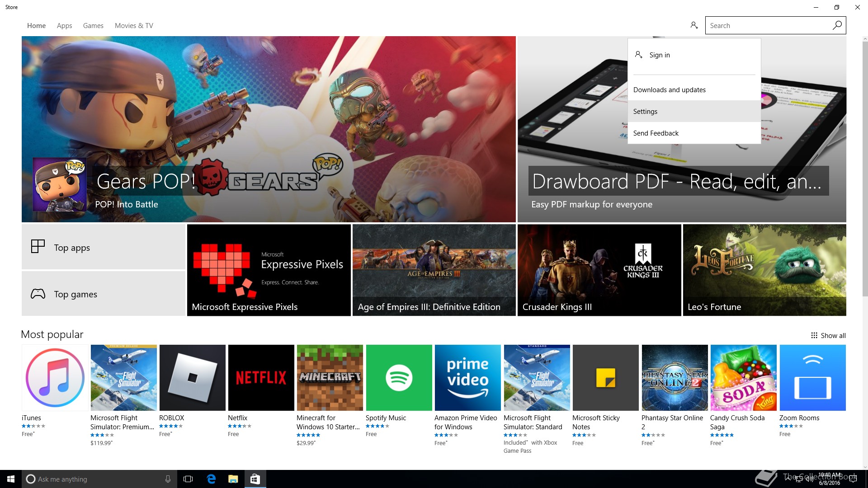Click the magnifying glass search icon
Screen dimensions: 868x488
point(837,25)
